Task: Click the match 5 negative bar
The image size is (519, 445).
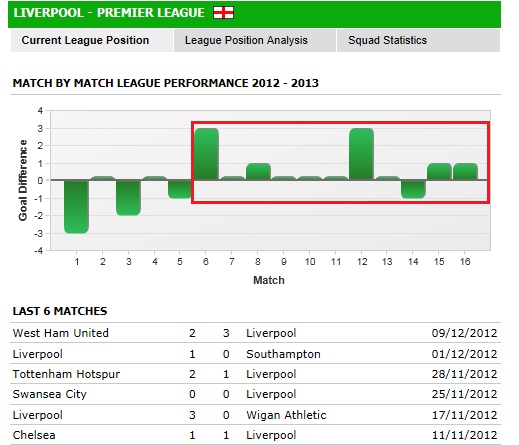Action: click(180, 189)
